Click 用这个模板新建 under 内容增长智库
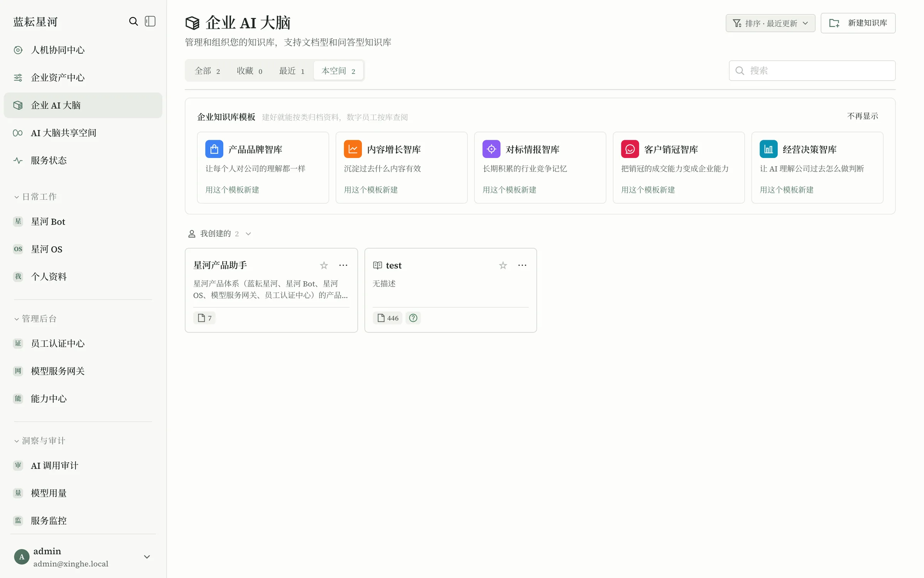 tap(371, 190)
